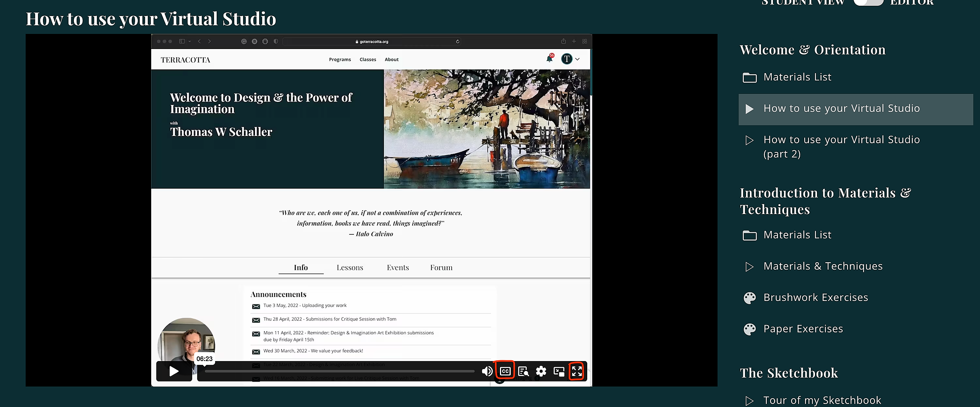Image resolution: width=980 pixels, height=407 pixels.
Task: Open a new browser tab with plus icon
Action: 574,41
